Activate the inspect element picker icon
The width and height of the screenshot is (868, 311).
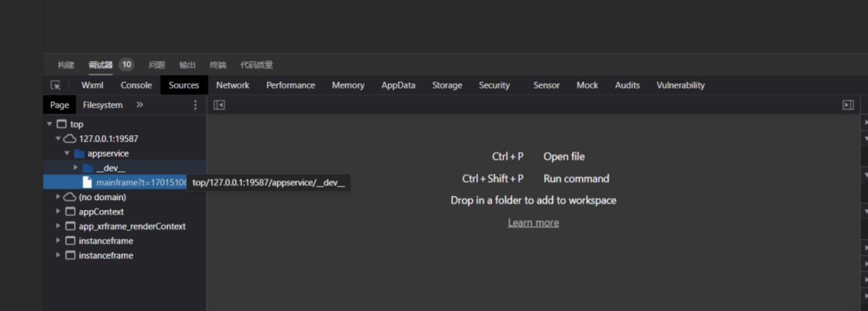click(x=56, y=85)
